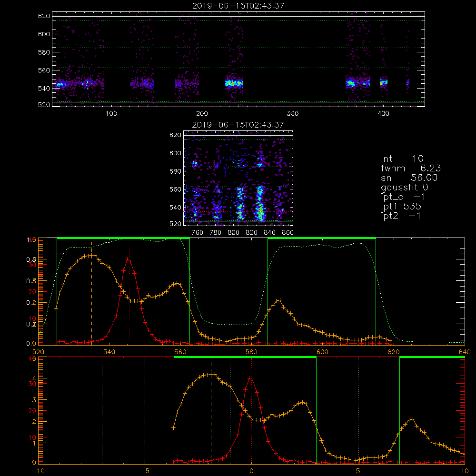Click x-axis label -10 on bottom profile plot

tap(38, 471)
